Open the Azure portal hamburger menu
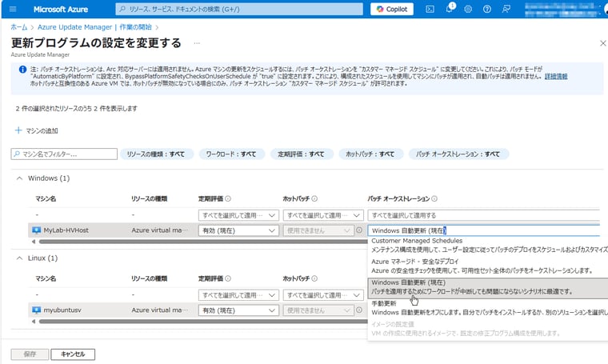Screen dimensions: 608x364 pyautogui.click(x=13, y=9)
